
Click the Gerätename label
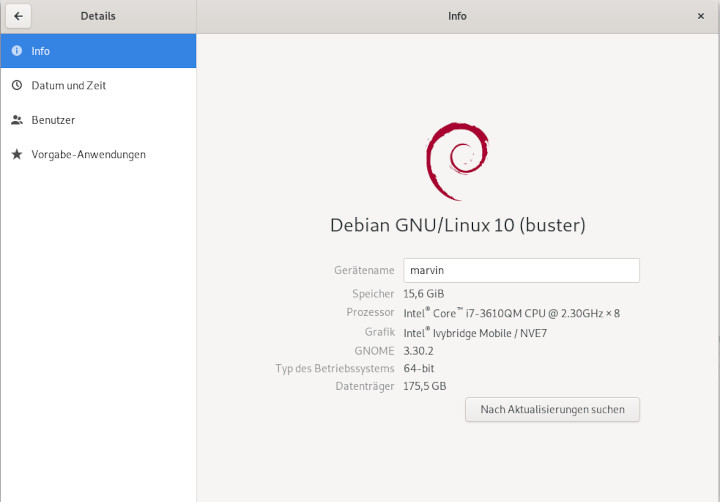[x=364, y=270]
